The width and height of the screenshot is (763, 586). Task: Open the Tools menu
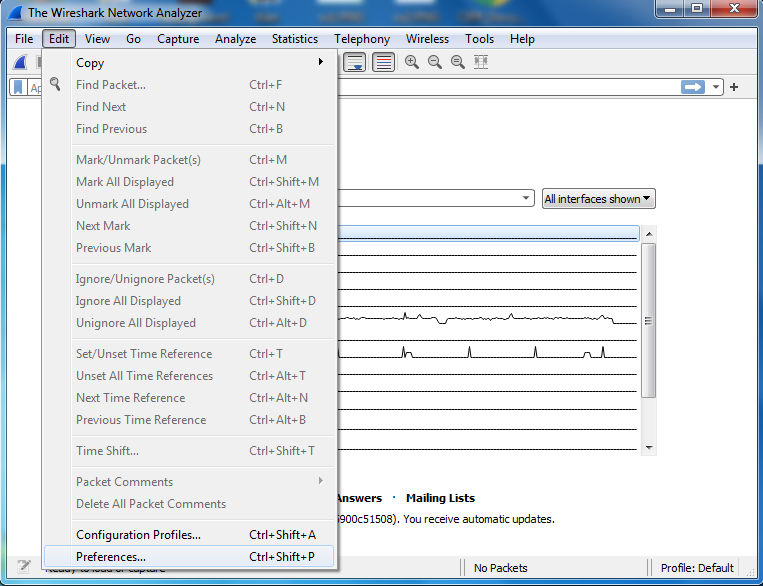(x=479, y=39)
